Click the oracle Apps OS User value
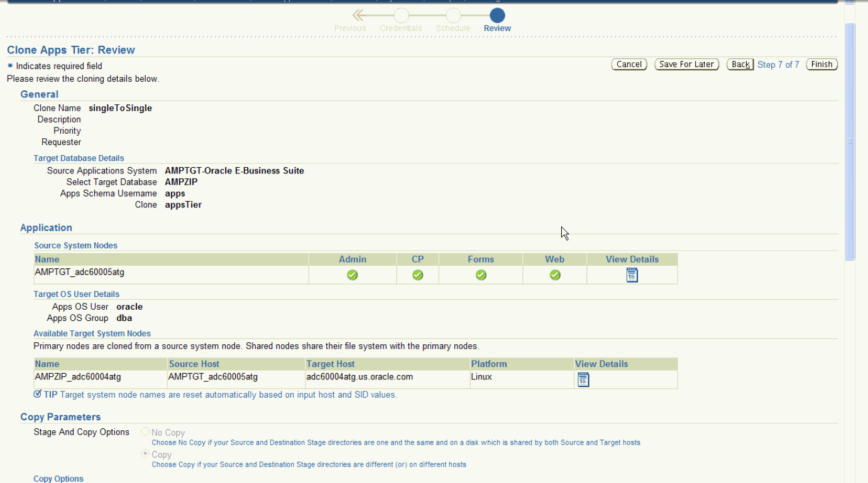 129,307
